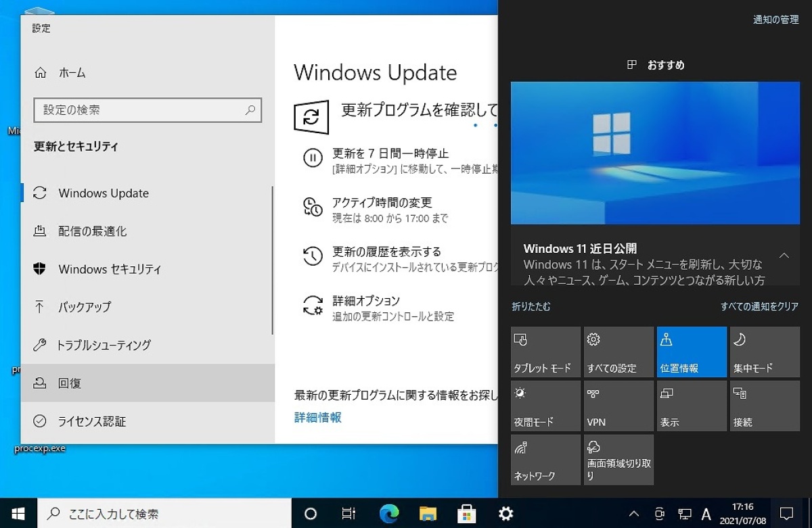The width and height of the screenshot is (812, 528).
Task: Open Windows セキュリティ page
Action: (x=146, y=269)
